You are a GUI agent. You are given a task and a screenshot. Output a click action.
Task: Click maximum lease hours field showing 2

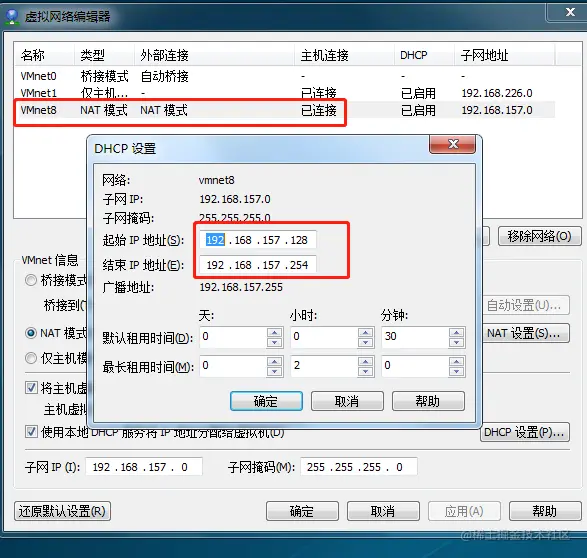[324, 366]
